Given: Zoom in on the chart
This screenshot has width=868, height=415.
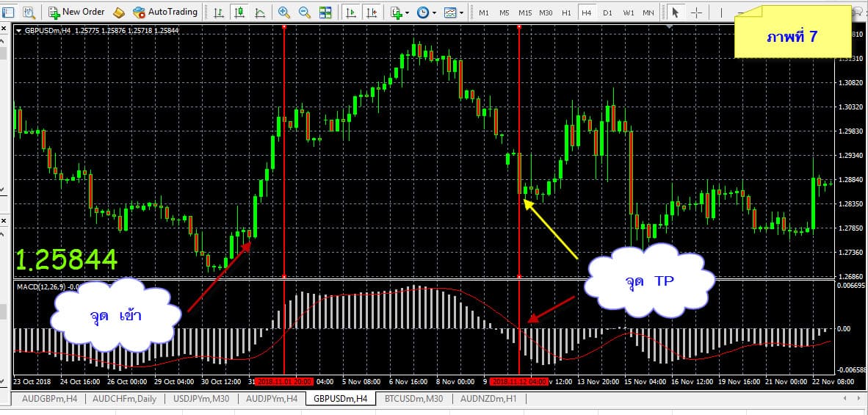Looking at the screenshot, I should [x=284, y=12].
